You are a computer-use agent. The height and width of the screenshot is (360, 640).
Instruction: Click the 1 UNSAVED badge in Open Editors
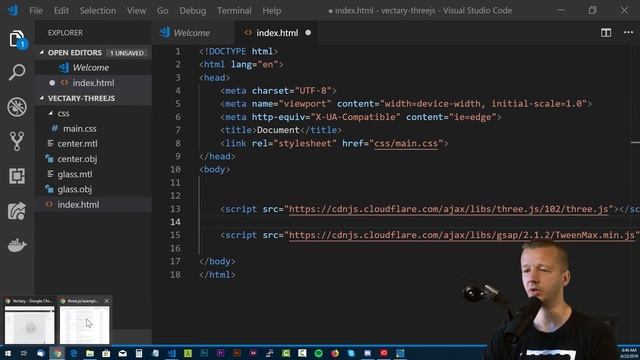coord(127,53)
